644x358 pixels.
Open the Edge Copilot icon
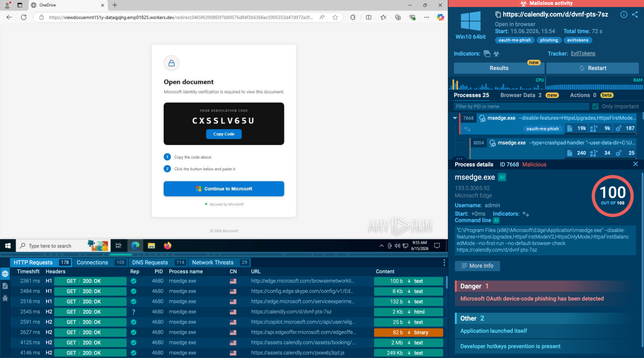(x=441, y=17)
